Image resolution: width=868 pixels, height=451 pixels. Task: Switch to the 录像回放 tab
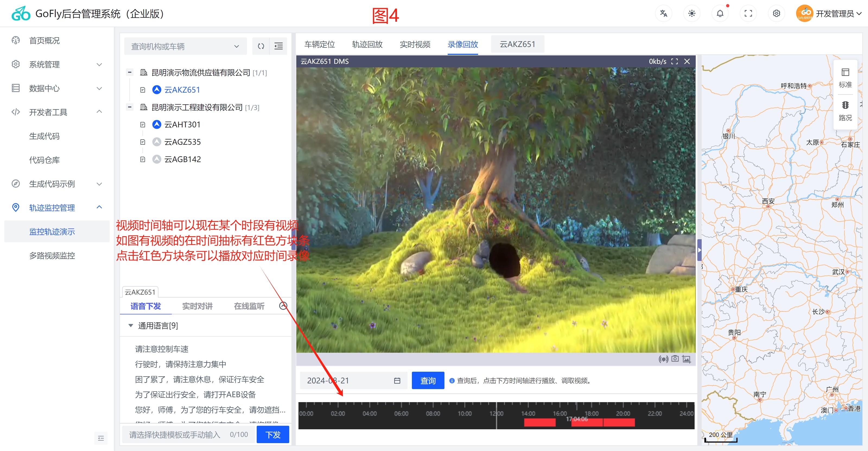pos(463,44)
